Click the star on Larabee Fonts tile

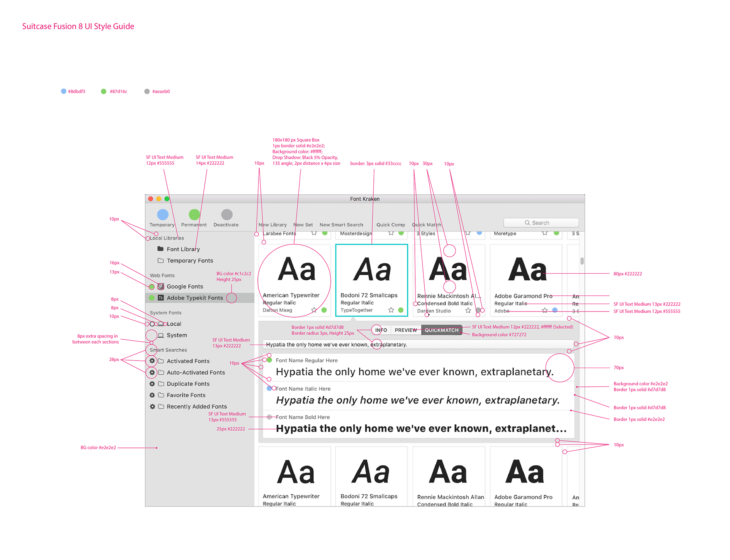[314, 233]
